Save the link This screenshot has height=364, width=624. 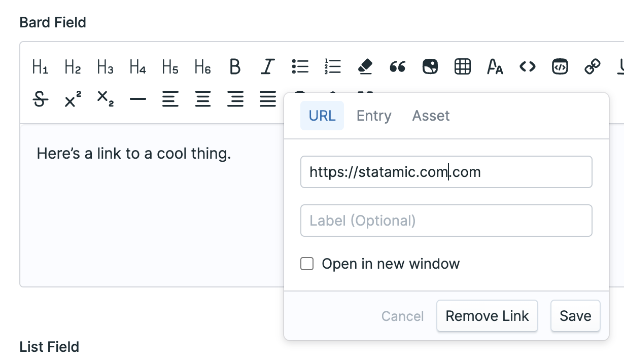pyautogui.click(x=575, y=316)
